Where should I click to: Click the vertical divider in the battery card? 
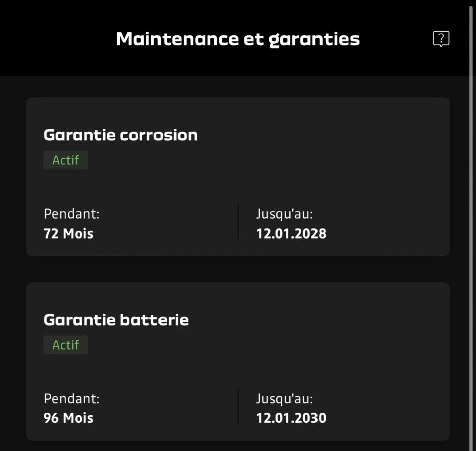click(238, 406)
